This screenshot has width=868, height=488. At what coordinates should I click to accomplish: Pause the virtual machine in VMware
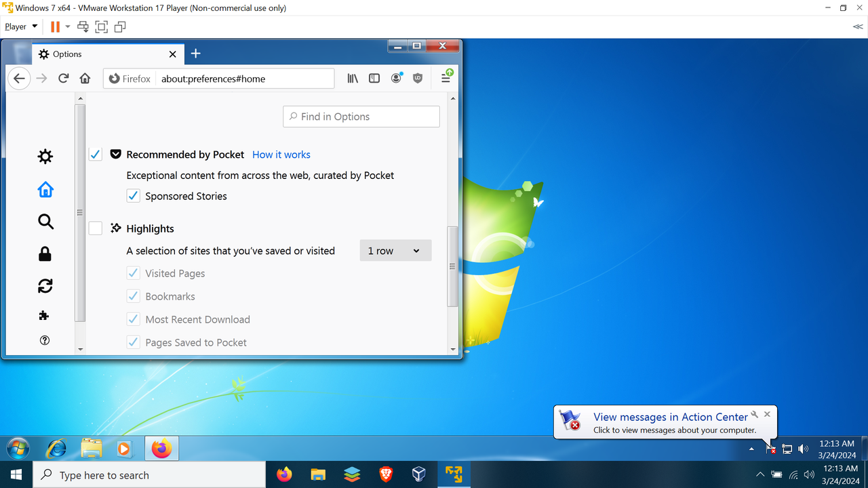tap(55, 27)
